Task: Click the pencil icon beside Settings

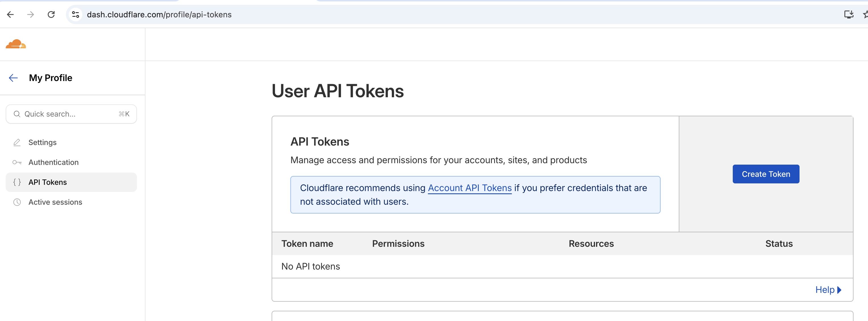Action: click(17, 142)
